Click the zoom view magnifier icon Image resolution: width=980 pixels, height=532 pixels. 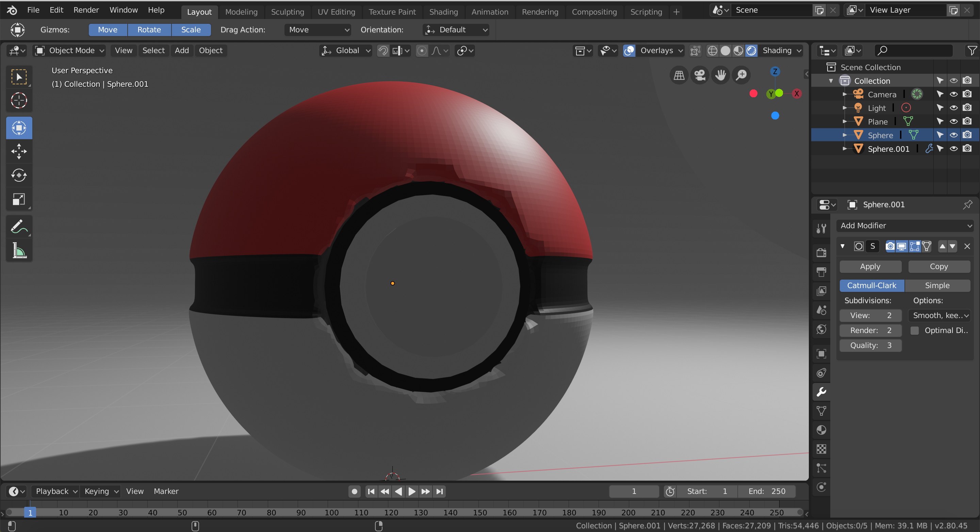(x=741, y=75)
